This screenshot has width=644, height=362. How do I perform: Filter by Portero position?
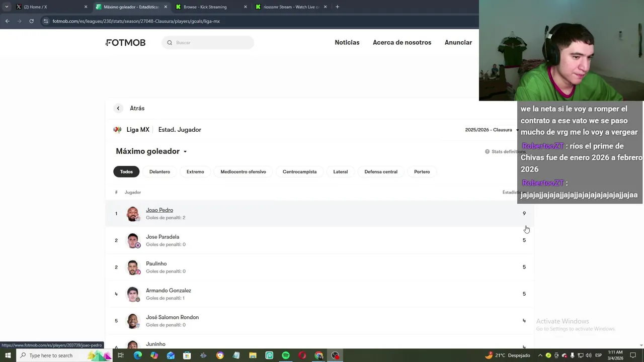pyautogui.click(x=422, y=171)
